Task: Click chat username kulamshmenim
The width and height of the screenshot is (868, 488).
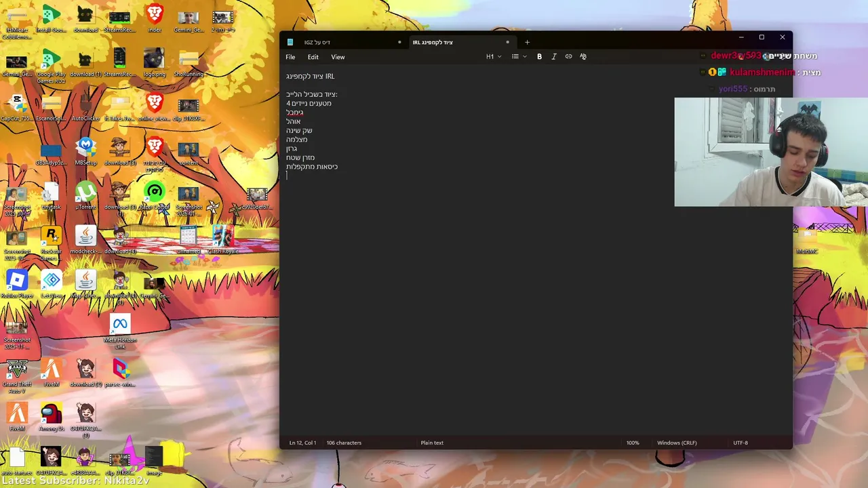Action: pos(762,73)
